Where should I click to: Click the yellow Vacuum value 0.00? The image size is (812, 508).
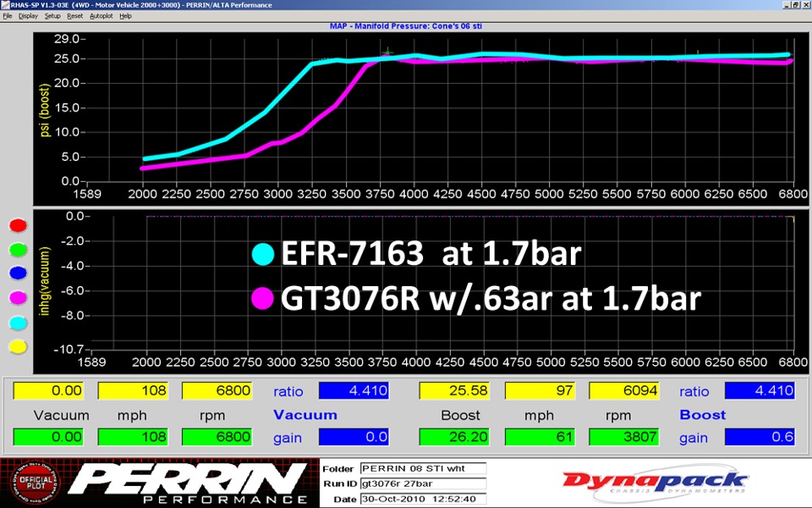[47, 391]
